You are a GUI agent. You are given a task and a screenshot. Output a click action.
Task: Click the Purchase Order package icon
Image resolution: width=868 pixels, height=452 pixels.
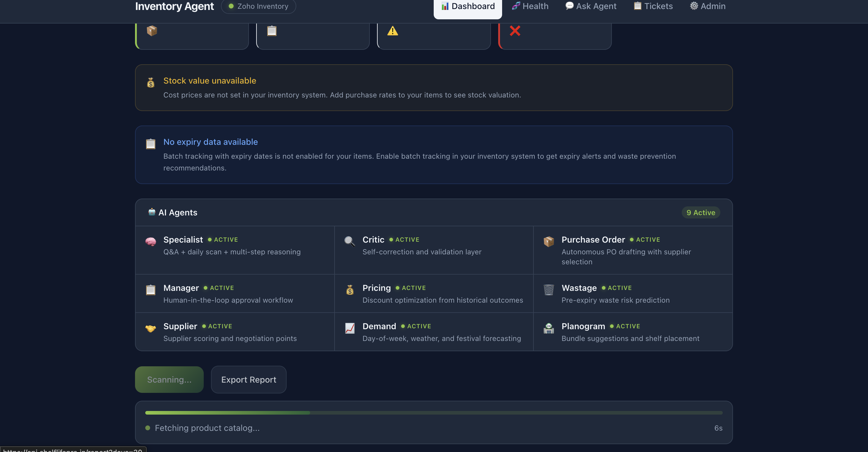pyautogui.click(x=549, y=241)
